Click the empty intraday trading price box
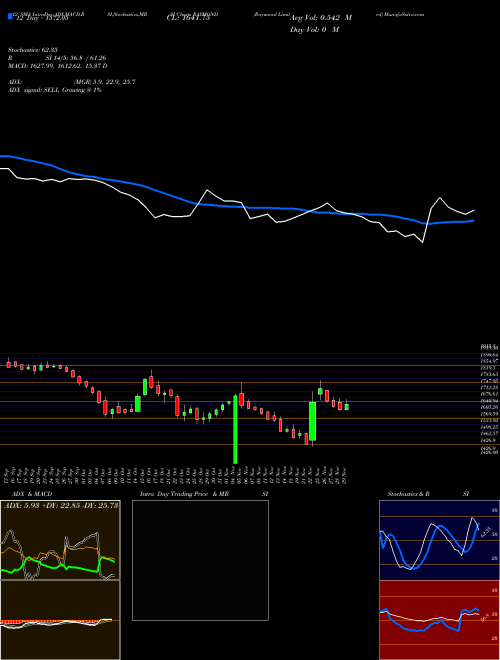 [200, 560]
